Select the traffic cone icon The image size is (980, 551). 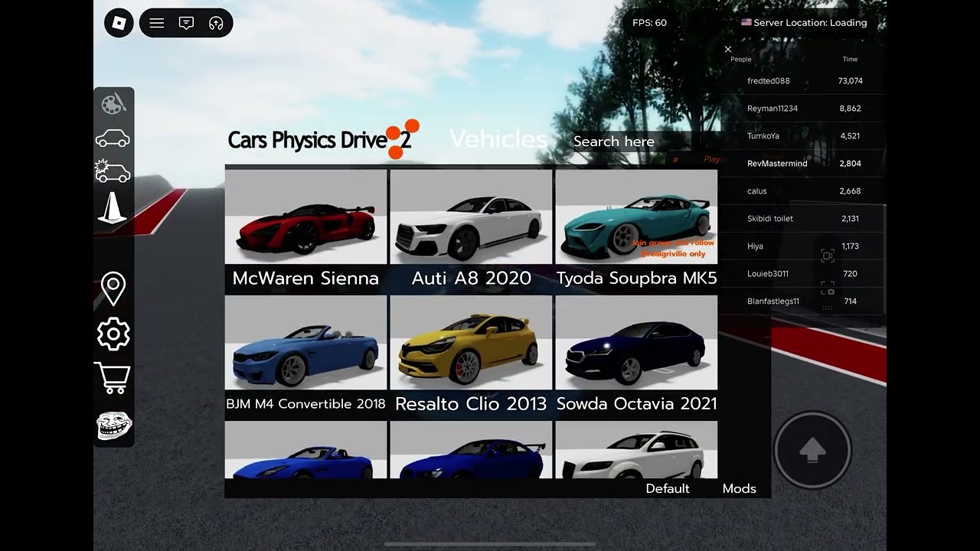(113, 207)
